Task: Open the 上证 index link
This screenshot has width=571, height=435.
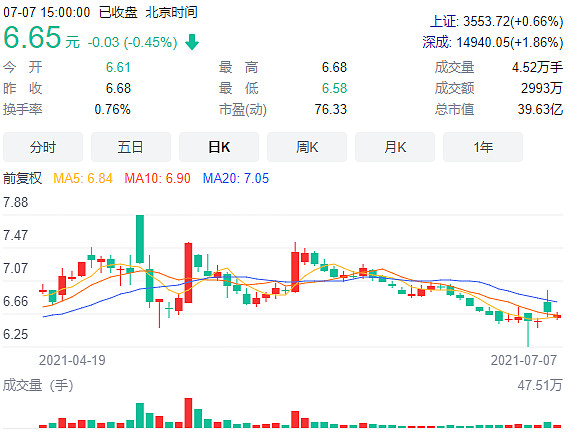Action: pyautogui.click(x=443, y=21)
